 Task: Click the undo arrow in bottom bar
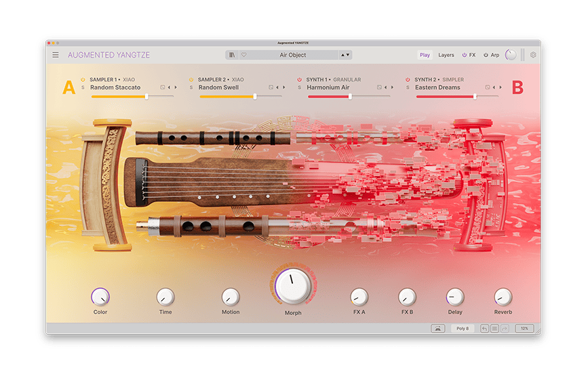484,329
